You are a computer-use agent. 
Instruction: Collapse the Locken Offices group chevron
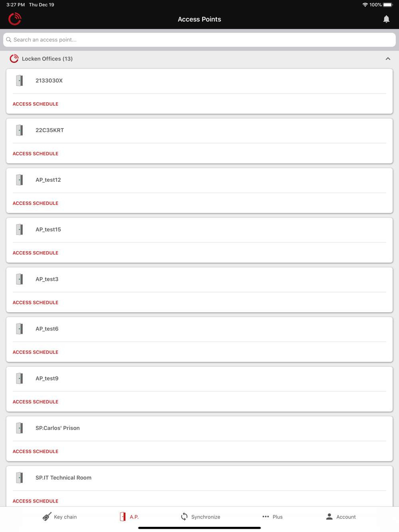pyautogui.click(x=388, y=59)
